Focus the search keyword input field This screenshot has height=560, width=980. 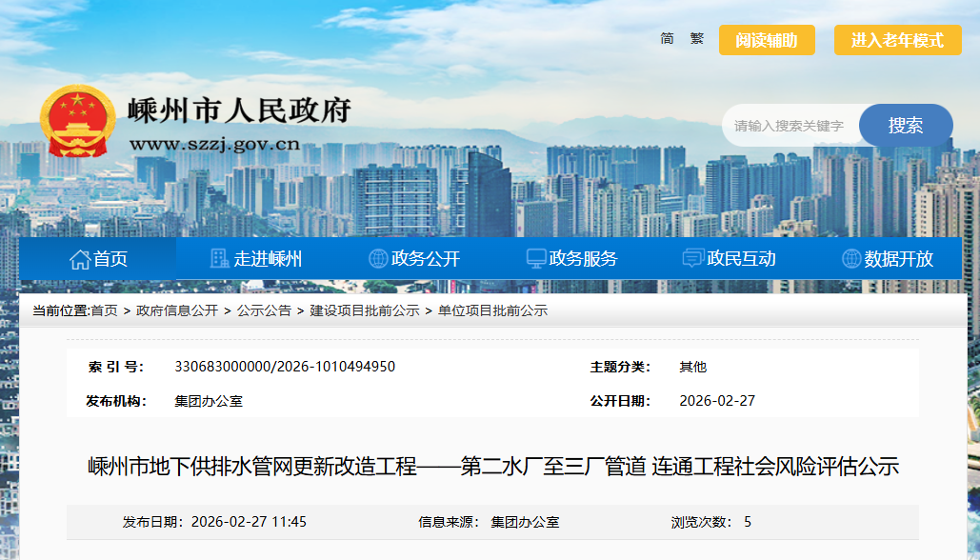(x=790, y=126)
